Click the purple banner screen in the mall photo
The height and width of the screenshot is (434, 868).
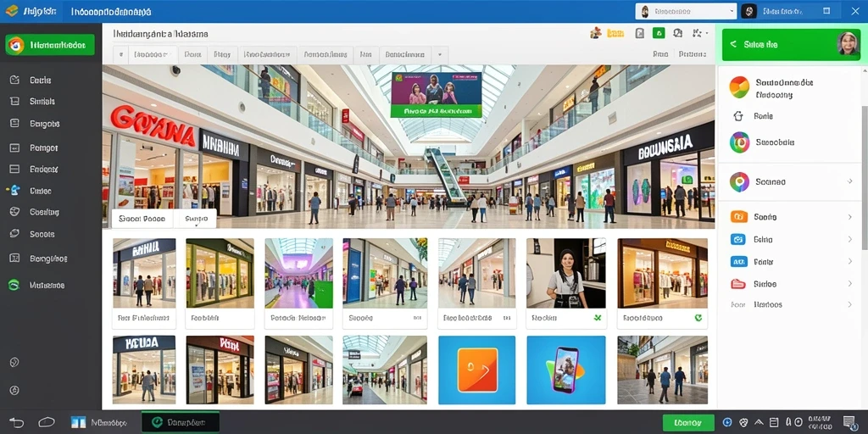pos(437,95)
